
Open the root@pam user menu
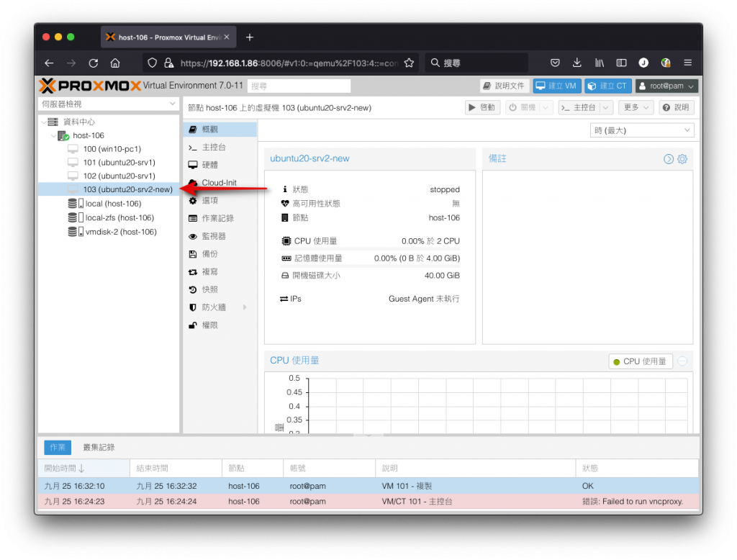click(x=666, y=86)
